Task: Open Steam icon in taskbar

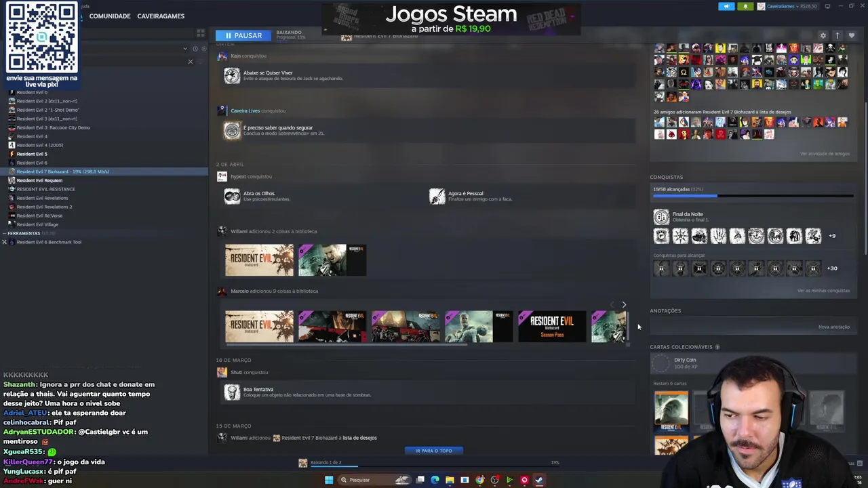Action: pos(539,480)
